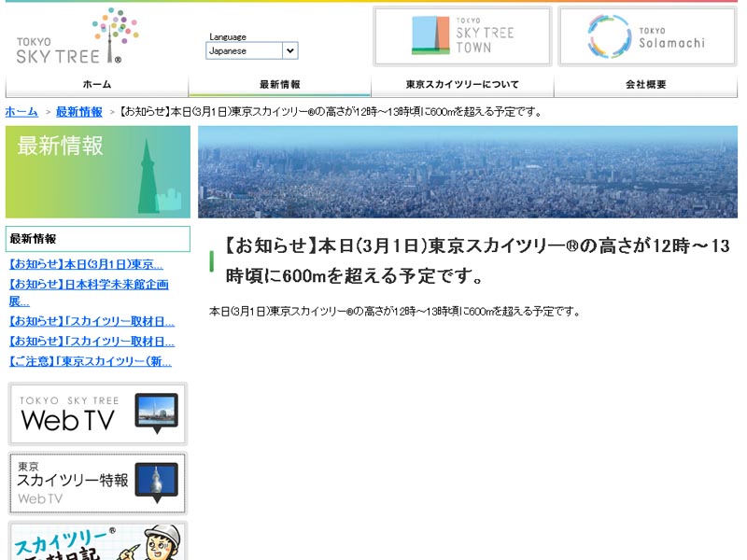Open the first スカイツリー取材日 news link
Viewport: 747px width, 560px height.
point(92,321)
